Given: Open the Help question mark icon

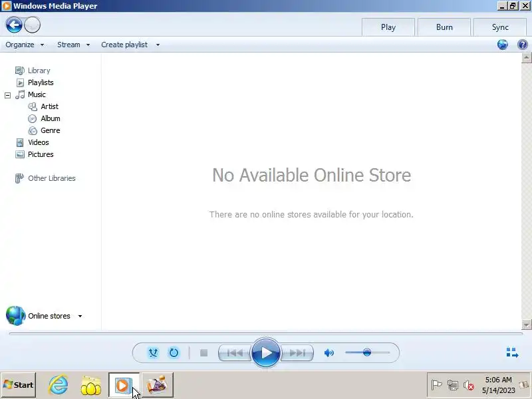Looking at the screenshot, I should [x=522, y=45].
